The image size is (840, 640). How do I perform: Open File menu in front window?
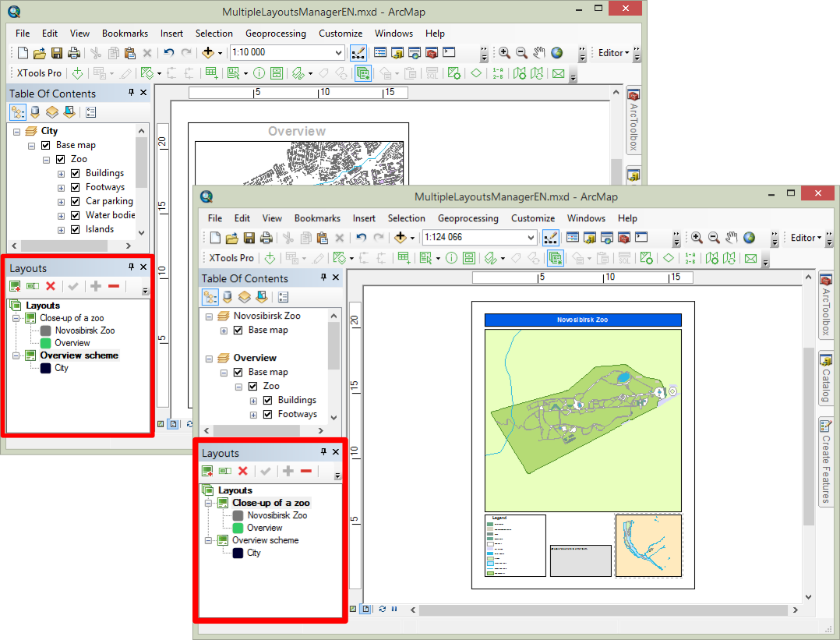(215, 218)
